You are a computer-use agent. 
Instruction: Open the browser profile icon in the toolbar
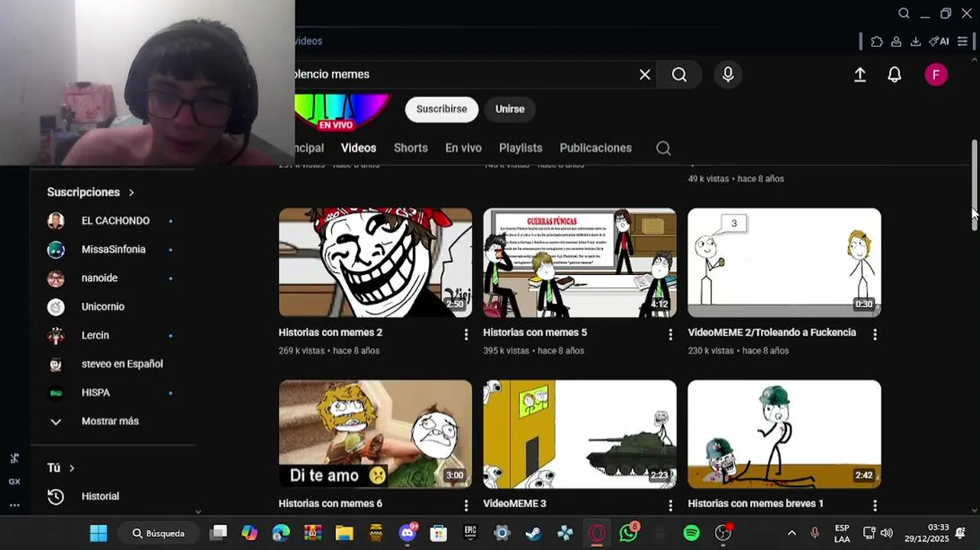click(897, 41)
